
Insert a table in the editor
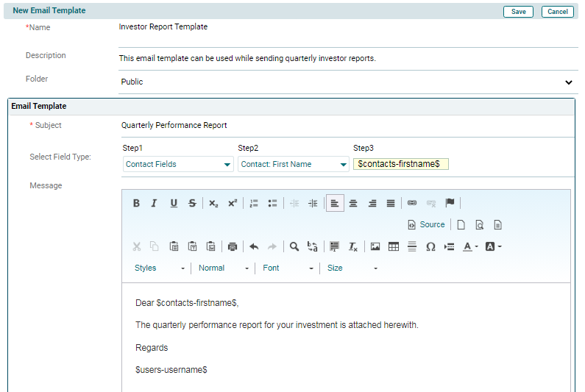(394, 246)
